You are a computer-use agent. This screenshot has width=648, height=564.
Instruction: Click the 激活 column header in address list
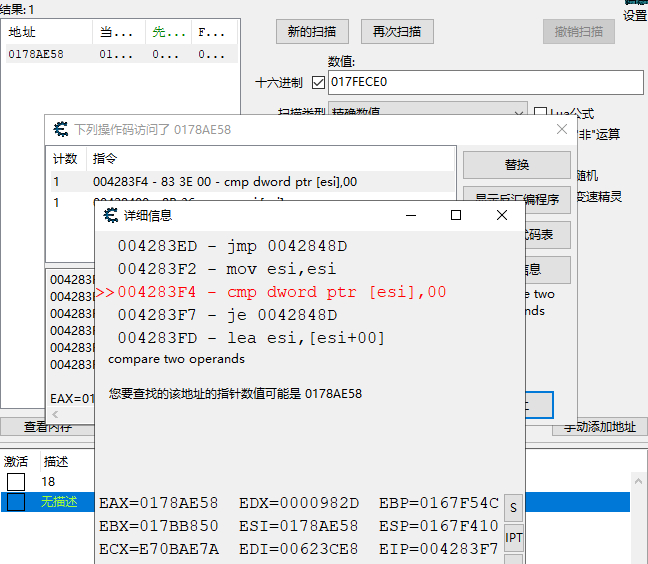(x=16, y=462)
